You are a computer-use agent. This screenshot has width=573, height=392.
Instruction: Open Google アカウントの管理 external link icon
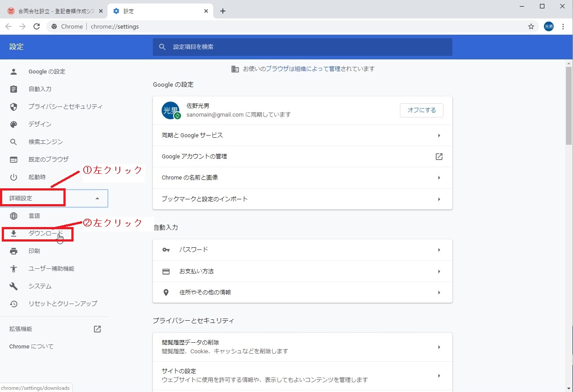pyautogui.click(x=439, y=157)
